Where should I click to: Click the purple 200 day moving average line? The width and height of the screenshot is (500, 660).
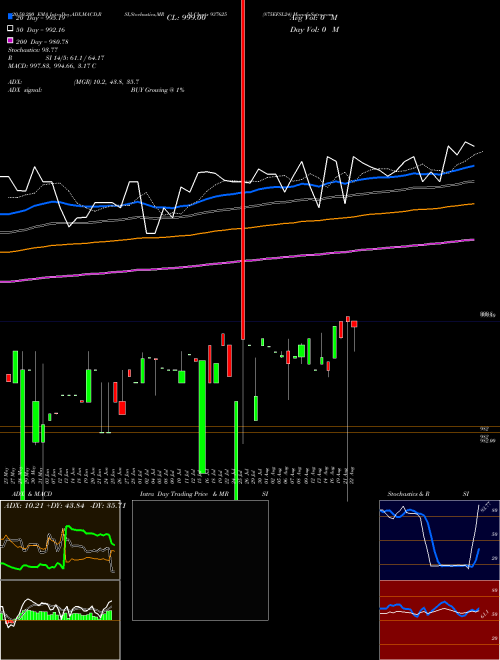pos(237,263)
